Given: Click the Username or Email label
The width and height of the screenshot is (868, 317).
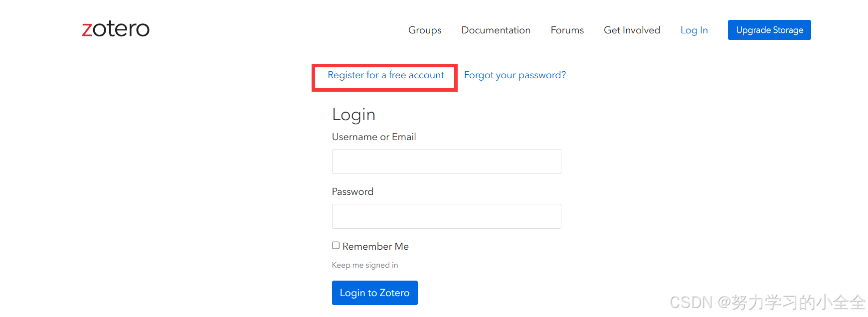Looking at the screenshot, I should point(374,137).
